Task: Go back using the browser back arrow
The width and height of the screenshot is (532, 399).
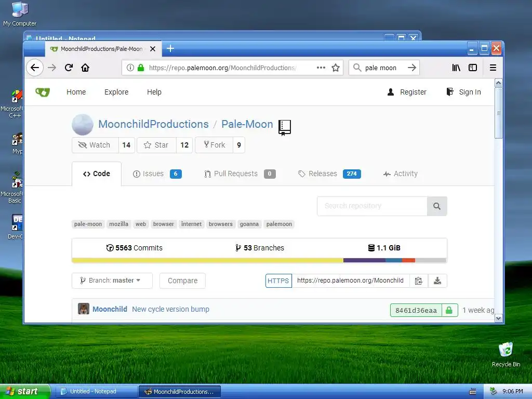Action: [x=35, y=68]
